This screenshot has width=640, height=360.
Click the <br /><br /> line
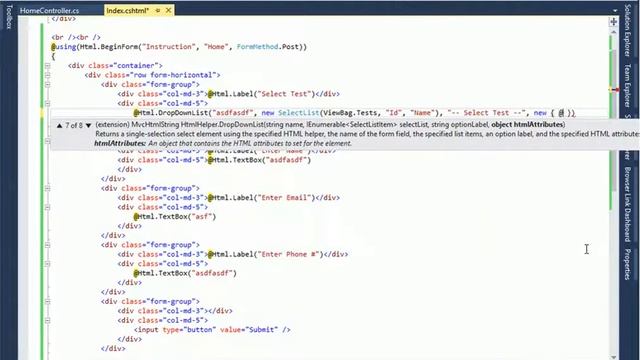point(76,38)
